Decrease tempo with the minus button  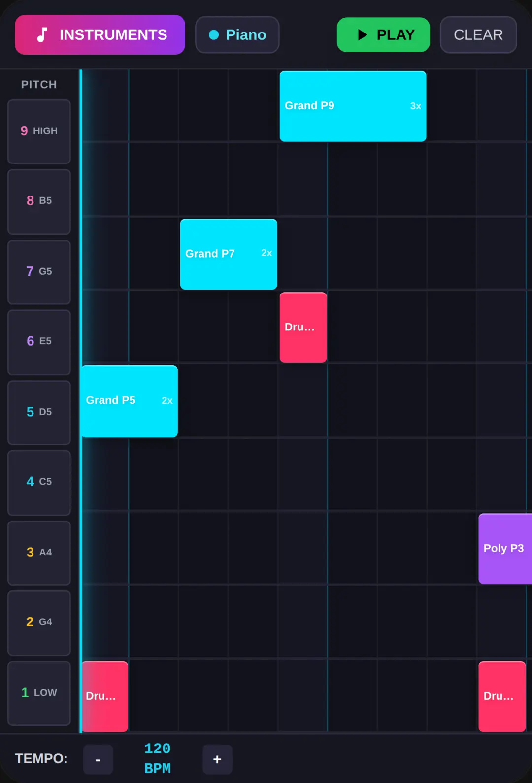[x=98, y=759]
